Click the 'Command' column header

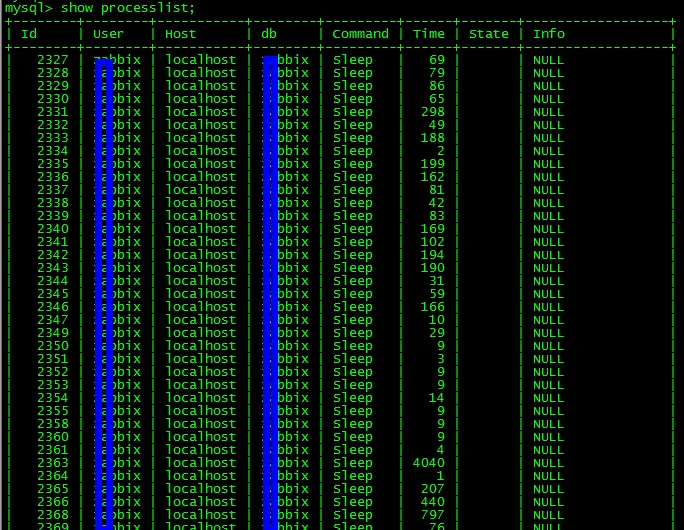tap(360, 34)
